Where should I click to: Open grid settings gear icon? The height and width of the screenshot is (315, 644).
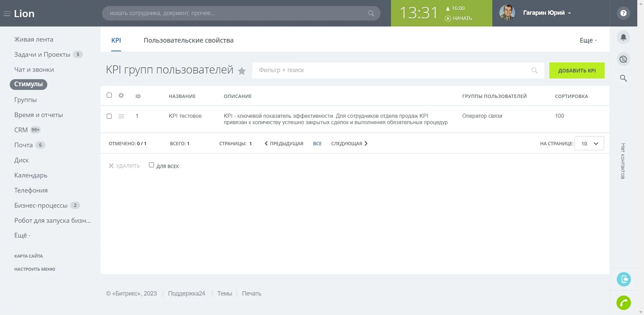pyautogui.click(x=121, y=96)
